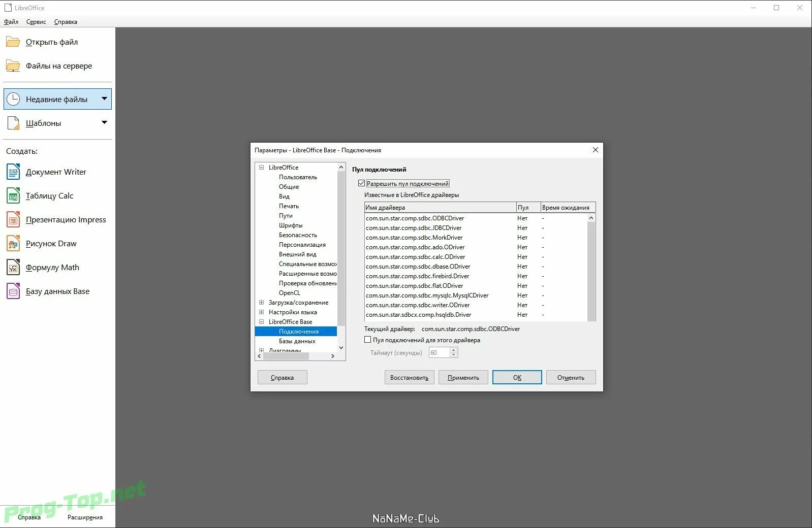Select com.sun.star.comp.sdbc.firebird.Driver row
Screen dimensions: 812x528
point(476,276)
